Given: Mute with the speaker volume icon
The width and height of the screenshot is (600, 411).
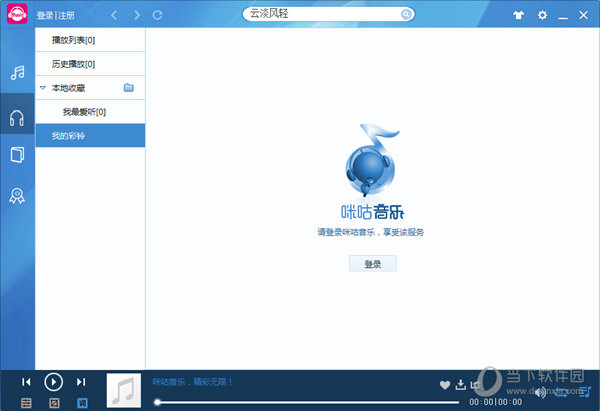Looking at the screenshot, I should [540, 392].
